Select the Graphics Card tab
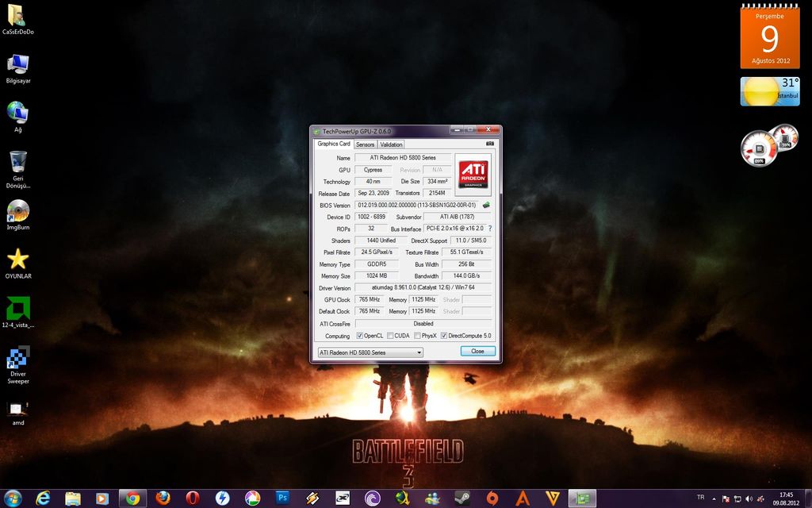Image resolution: width=812 pixels, height=508 pixels. [334, 144]
